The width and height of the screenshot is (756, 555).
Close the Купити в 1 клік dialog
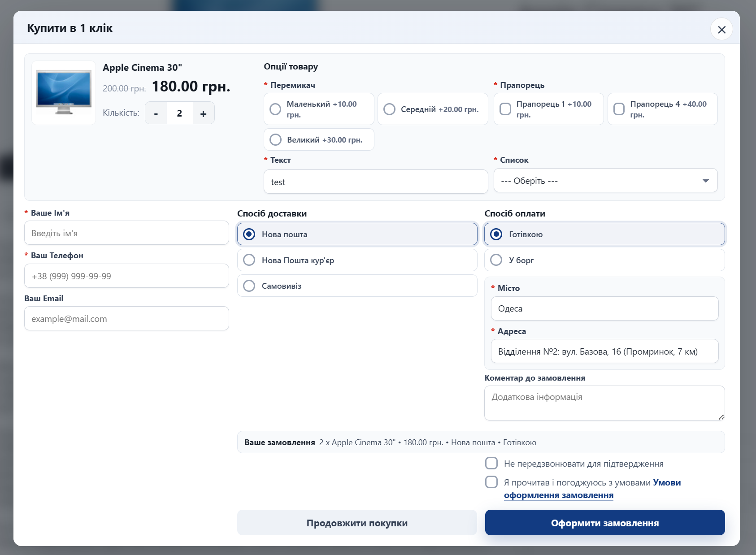(721, 29)
